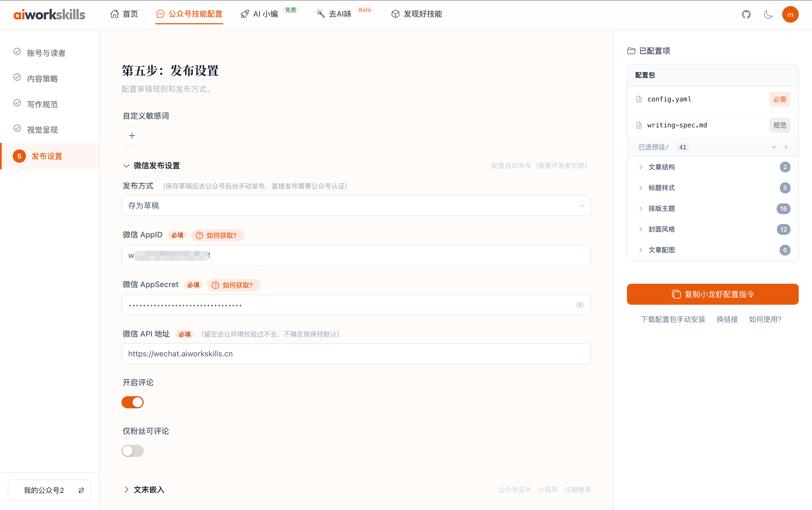Click the swap account arrows icon
This screenshot has width=812, height=510.
pos(81,490)
